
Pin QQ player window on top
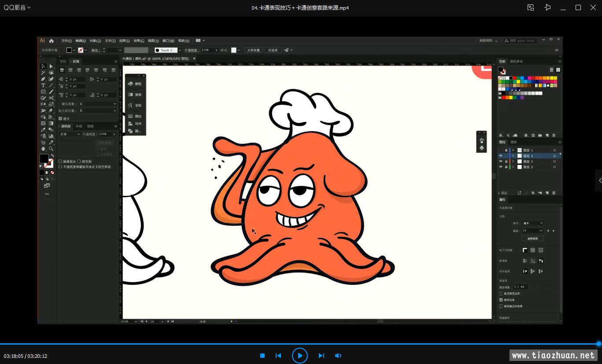coord(547,7)
